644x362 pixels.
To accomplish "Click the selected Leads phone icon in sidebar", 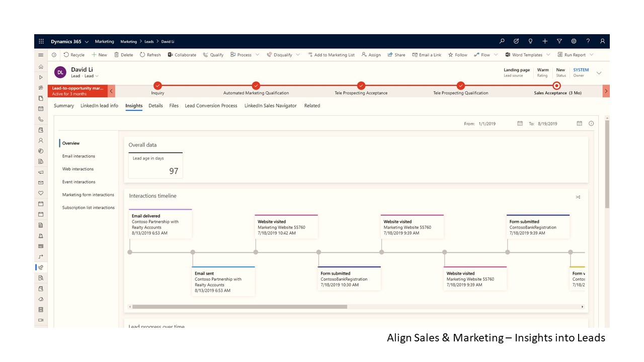I will click(x=41, y=267).
